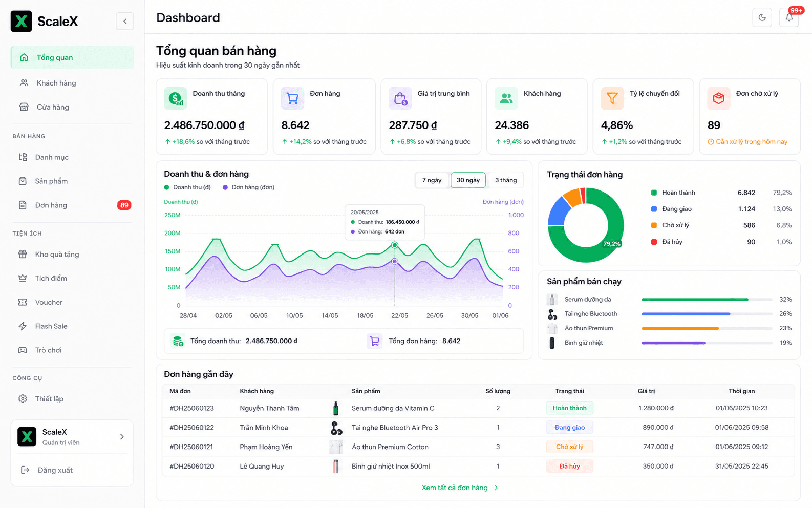
Task: Click the Tổng doanh thu coins icon
Action: pyautogui.click(x=178, y=341)
